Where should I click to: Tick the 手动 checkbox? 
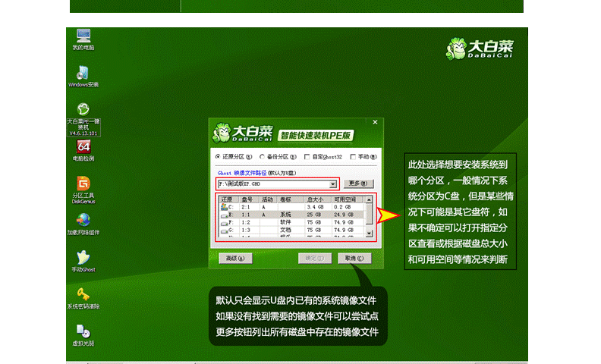click(x=353, y=157)
